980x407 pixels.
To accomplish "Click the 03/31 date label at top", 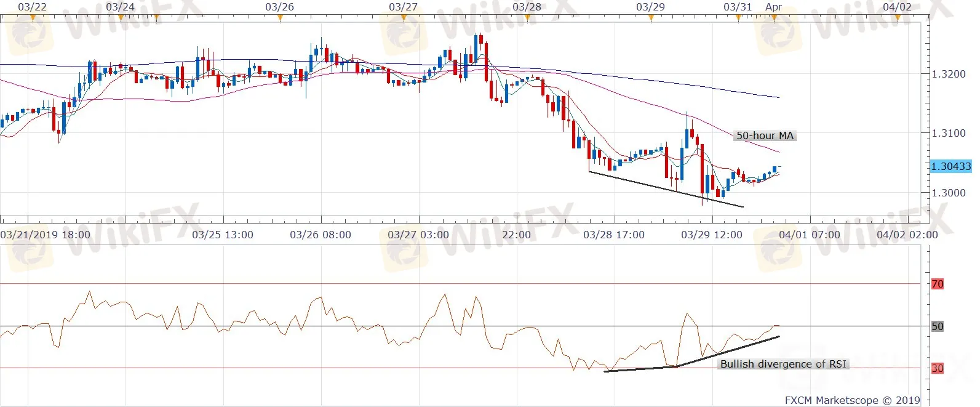I will click(738, 7).
